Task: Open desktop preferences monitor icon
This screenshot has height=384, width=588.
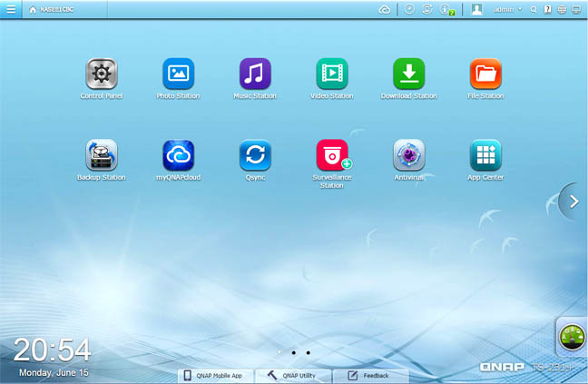Action: [x=576, y=10]
